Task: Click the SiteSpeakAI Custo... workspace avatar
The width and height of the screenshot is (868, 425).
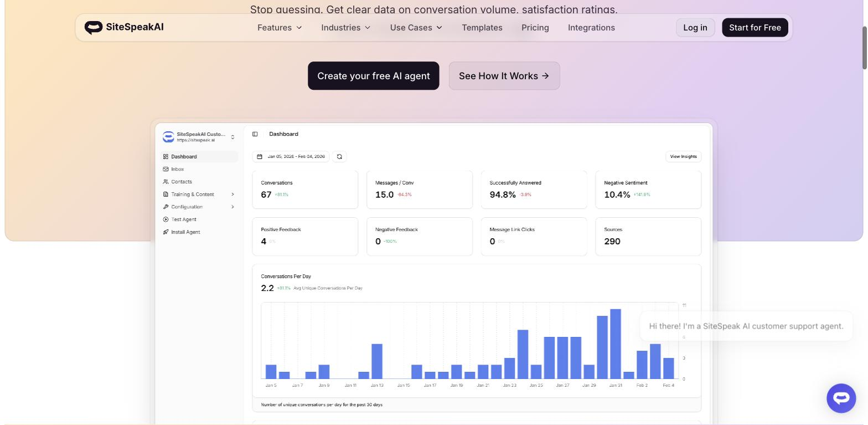Action: click(x=168, y=137)
